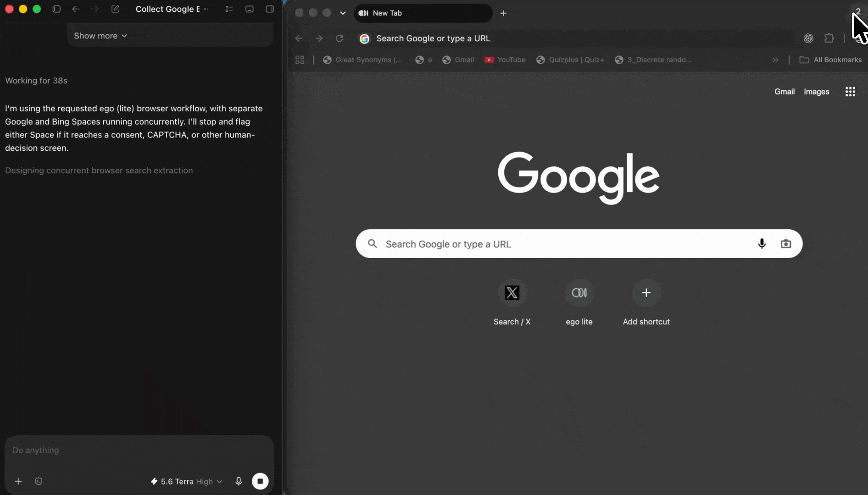This screenshot has width=868, height=495.
Task: Toggle the right panel layout icon
Action: pos(270,9)
